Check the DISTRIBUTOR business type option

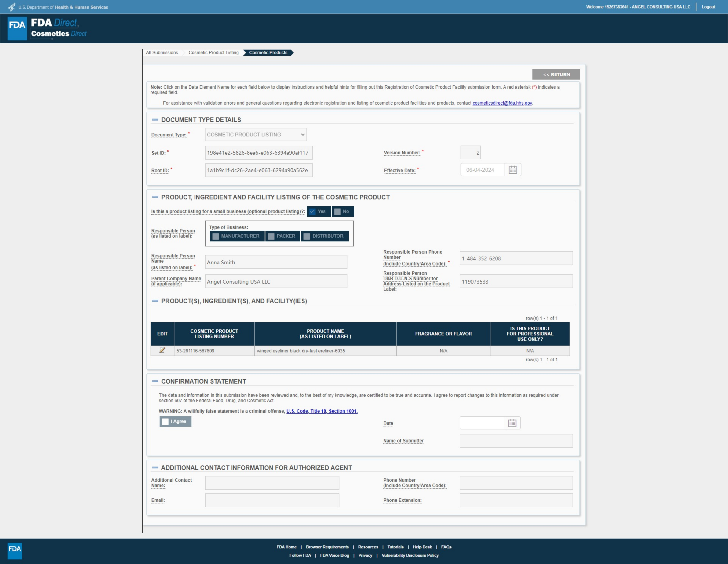[307, 236]
